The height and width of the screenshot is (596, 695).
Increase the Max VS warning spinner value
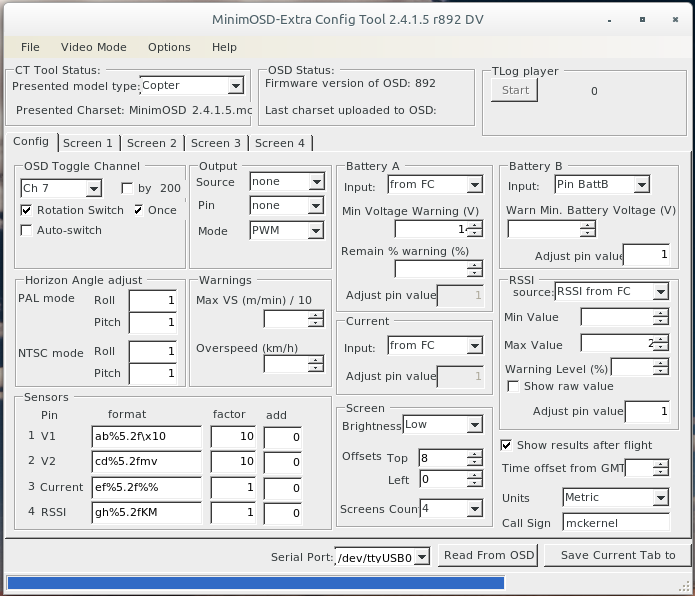[316, 315]
